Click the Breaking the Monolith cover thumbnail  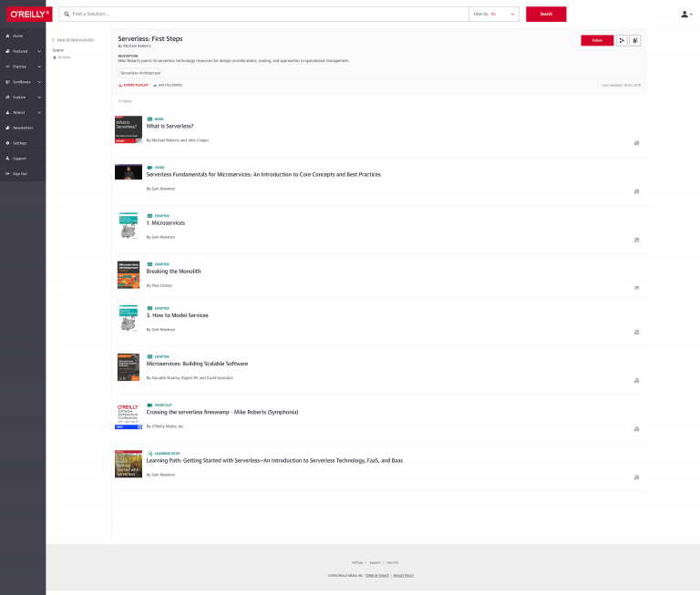tap(129, 275)
